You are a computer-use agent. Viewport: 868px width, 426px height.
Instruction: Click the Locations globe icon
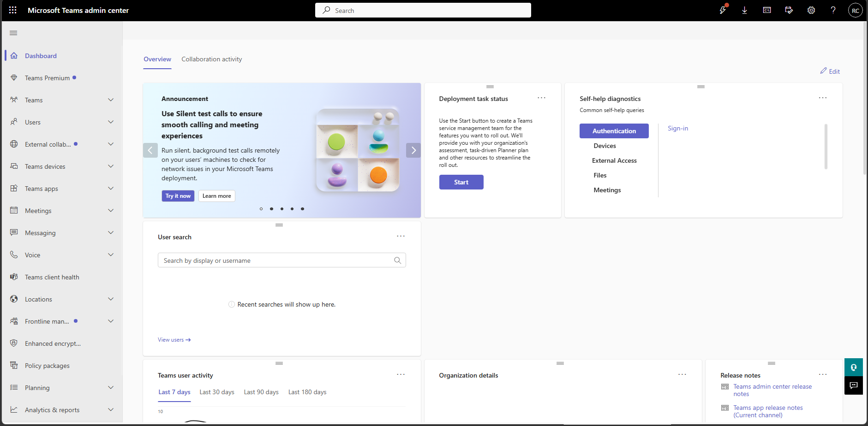click(x=14, y=299)
